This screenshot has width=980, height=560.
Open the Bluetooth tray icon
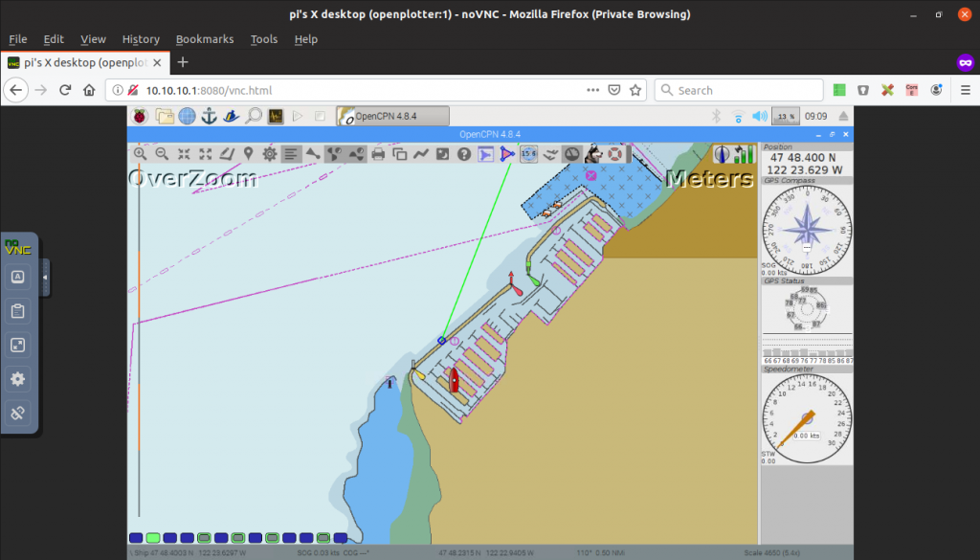[716, 116]
